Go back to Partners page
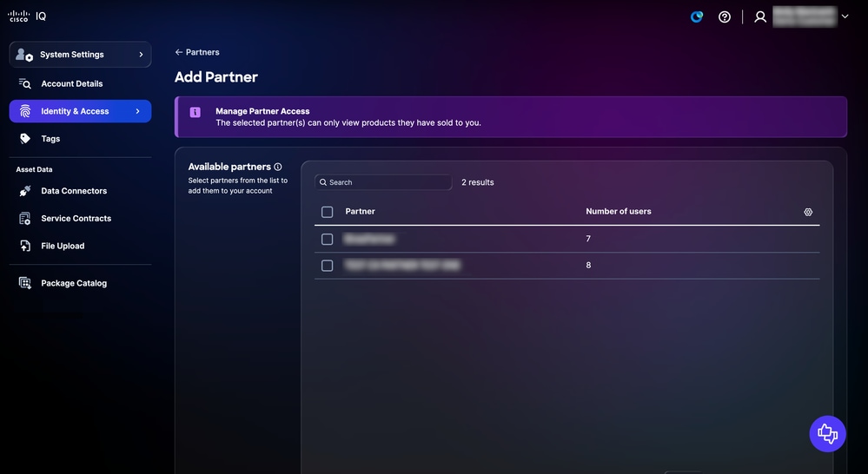The height and width of the screenshot is (474, 868). pos(197,52)
